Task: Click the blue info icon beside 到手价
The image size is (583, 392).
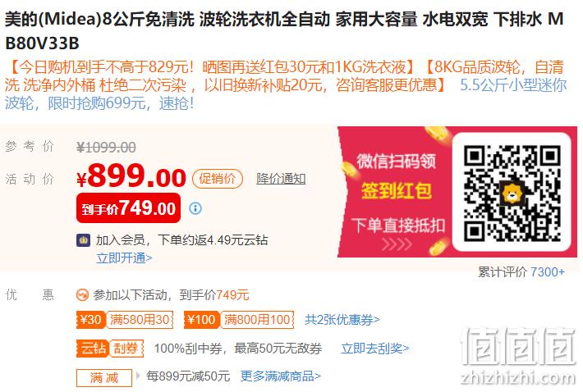Action: (x=195, y=208)
